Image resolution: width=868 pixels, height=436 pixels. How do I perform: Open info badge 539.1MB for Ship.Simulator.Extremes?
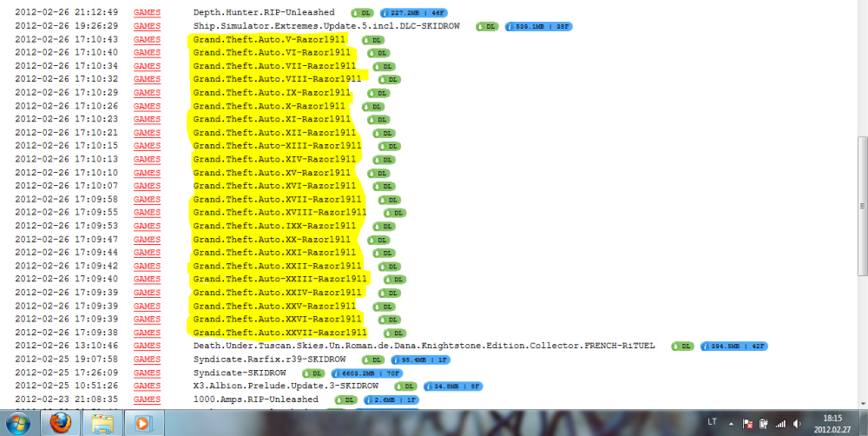[539, 27]
